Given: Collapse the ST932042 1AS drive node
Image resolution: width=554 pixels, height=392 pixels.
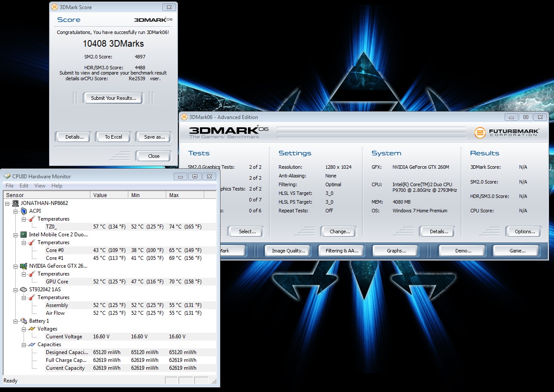Looking at the screenshot, I should 16,290.
